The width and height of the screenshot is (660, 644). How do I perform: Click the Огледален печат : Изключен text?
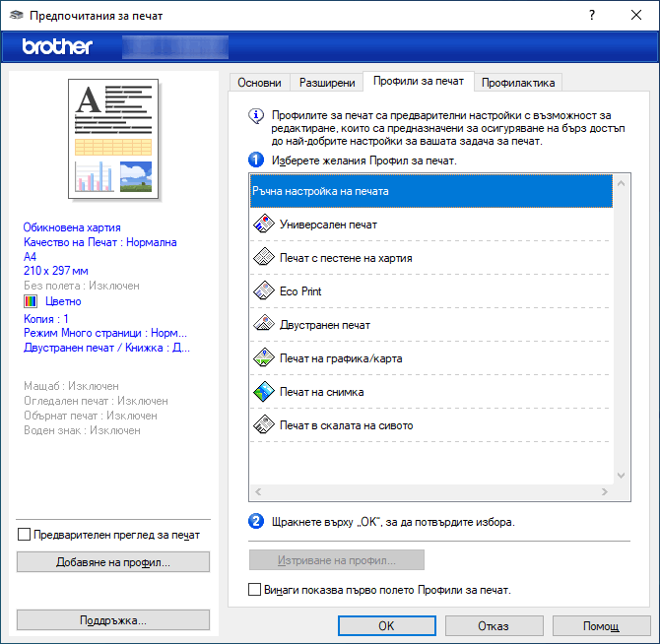point(96,401)
